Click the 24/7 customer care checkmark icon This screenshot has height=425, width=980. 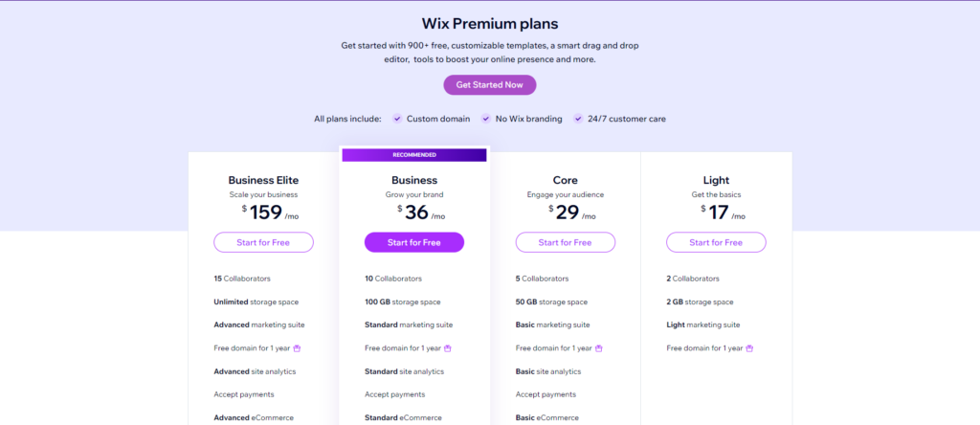pos(578,119)
